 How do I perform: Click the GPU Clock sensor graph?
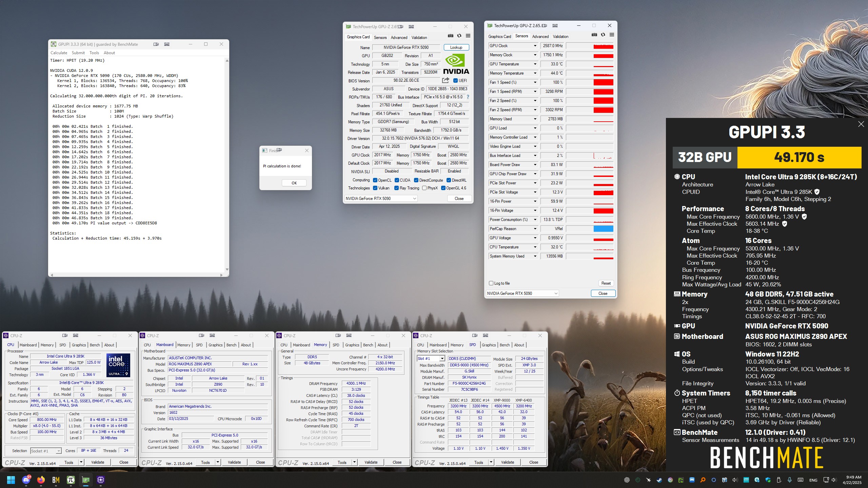pos(590,46)
